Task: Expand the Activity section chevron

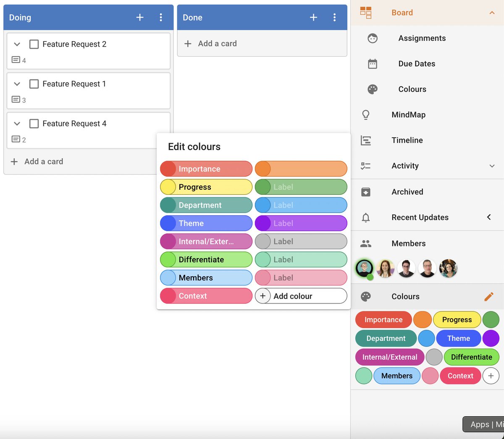Action: point(492,166)
